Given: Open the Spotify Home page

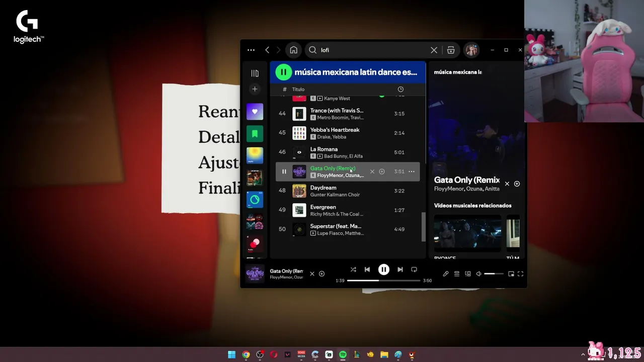Looking at the screenshot, I should (294, 50).
